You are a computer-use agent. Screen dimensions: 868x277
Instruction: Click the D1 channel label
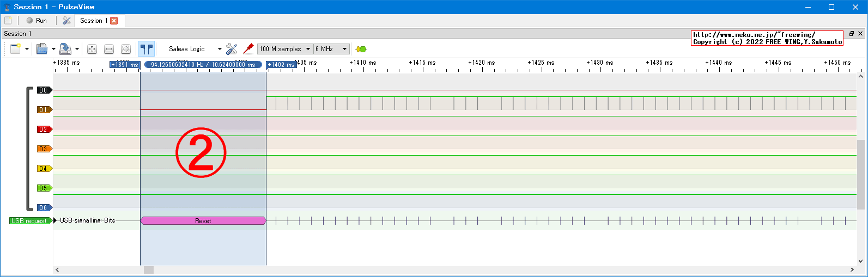click(x=44, y=110)
